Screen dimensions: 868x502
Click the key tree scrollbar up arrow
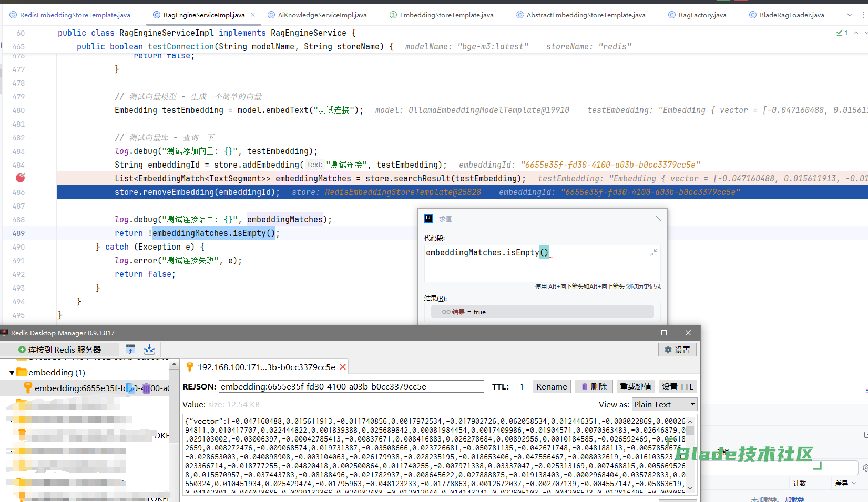point(174,364)
